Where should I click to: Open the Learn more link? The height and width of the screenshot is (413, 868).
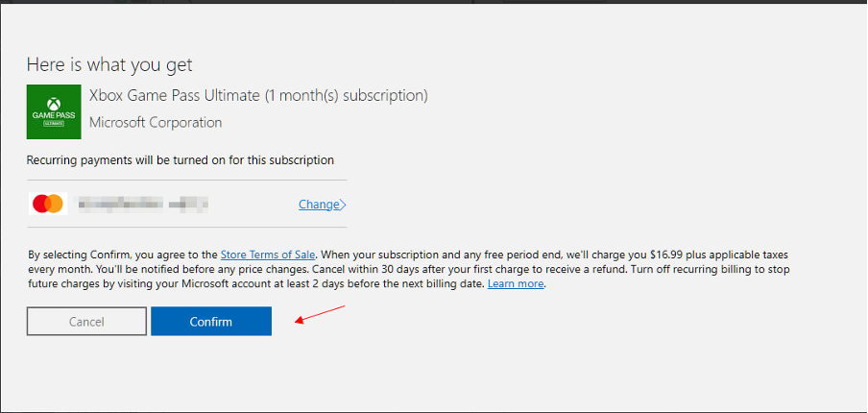[x=516, y=284]
